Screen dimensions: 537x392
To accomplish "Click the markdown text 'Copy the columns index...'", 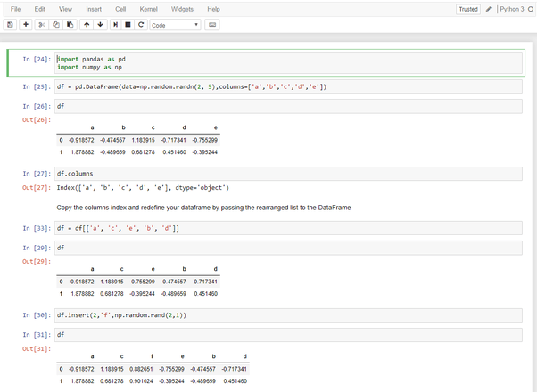I will pyautogui.click(x=203, y=208).
